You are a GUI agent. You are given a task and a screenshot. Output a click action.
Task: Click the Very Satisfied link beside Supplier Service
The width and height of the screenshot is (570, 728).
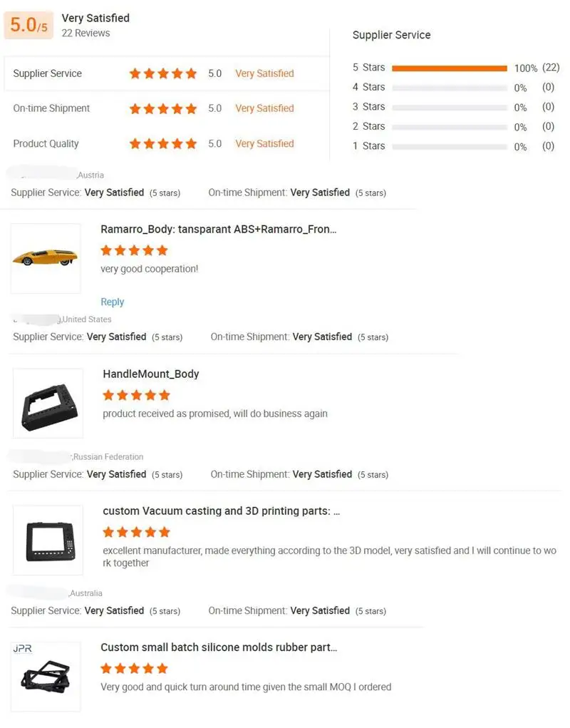(264, 73)
